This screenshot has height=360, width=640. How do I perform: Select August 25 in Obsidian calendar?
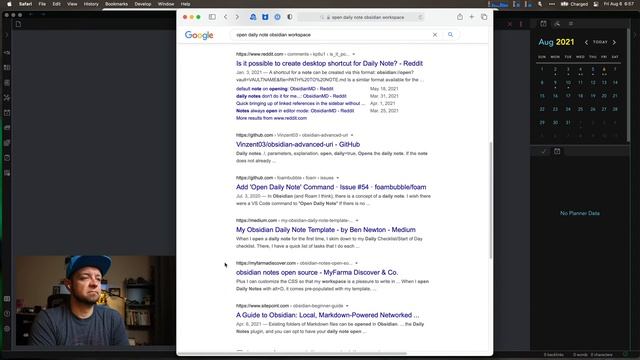point(580,109)
